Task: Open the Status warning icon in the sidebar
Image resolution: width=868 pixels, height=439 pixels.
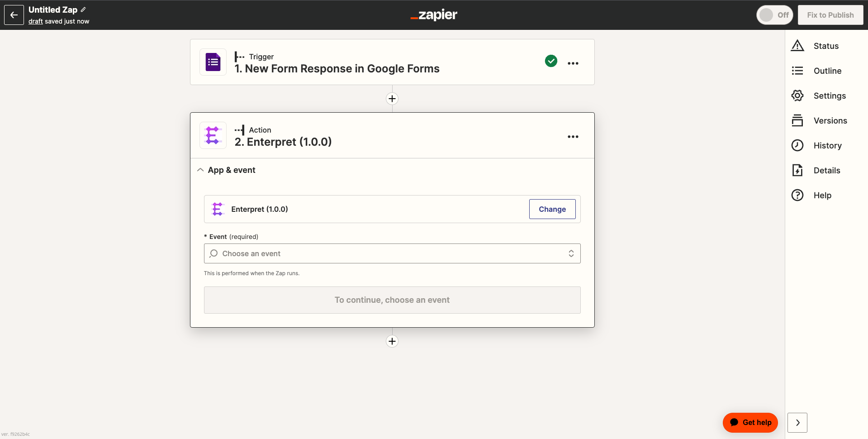Action: pyautogui.click(x=797, y=46)
